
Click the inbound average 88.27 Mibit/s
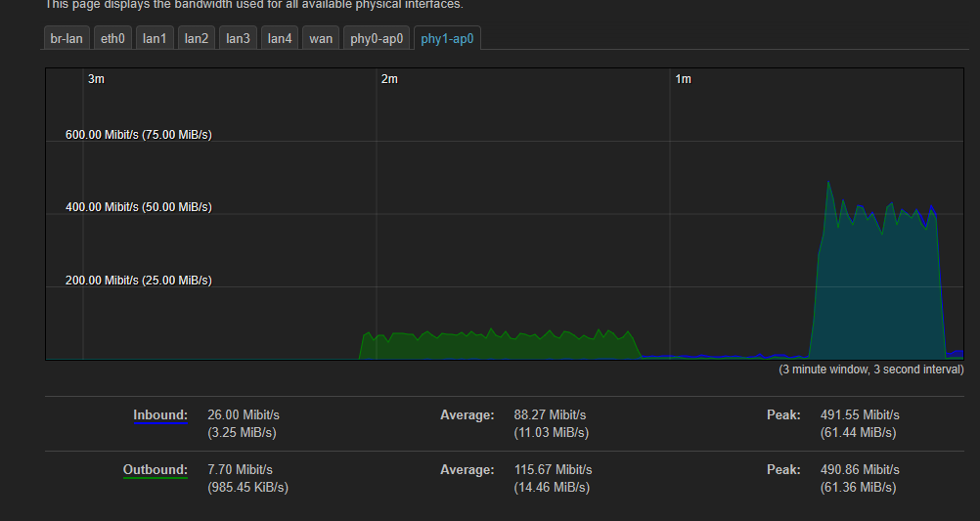tap(550, 414)
